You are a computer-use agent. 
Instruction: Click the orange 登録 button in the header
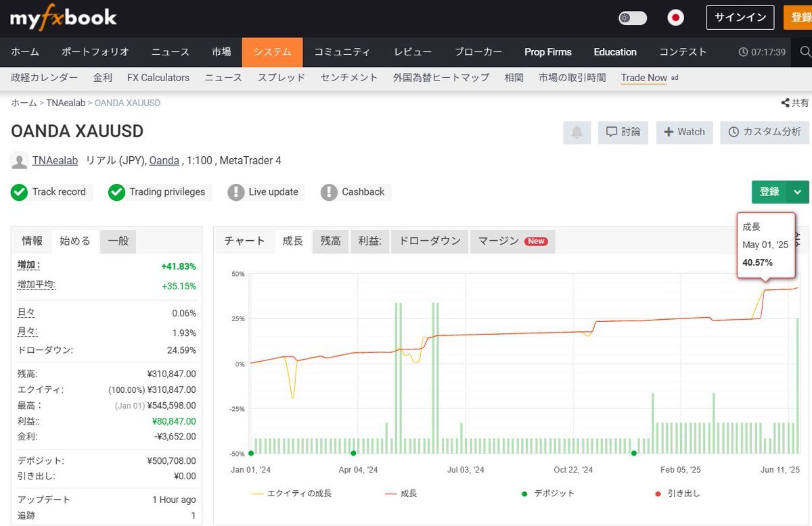tap(798, 18)
